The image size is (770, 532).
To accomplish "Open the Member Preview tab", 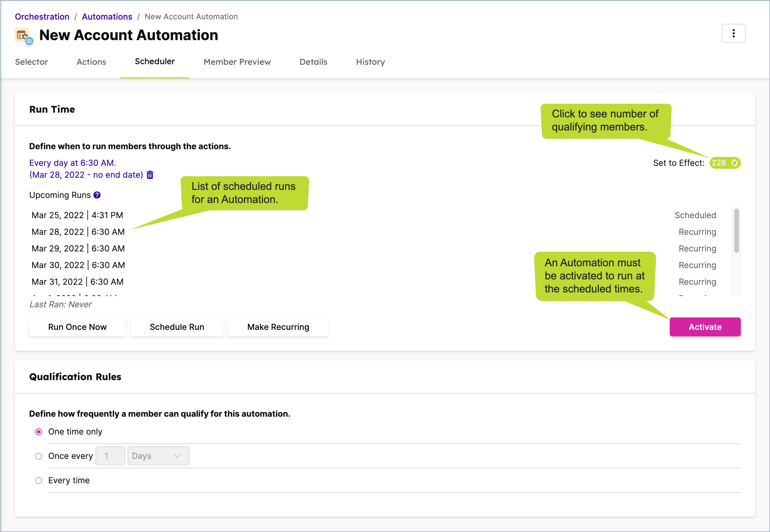I will coord(237,62).
